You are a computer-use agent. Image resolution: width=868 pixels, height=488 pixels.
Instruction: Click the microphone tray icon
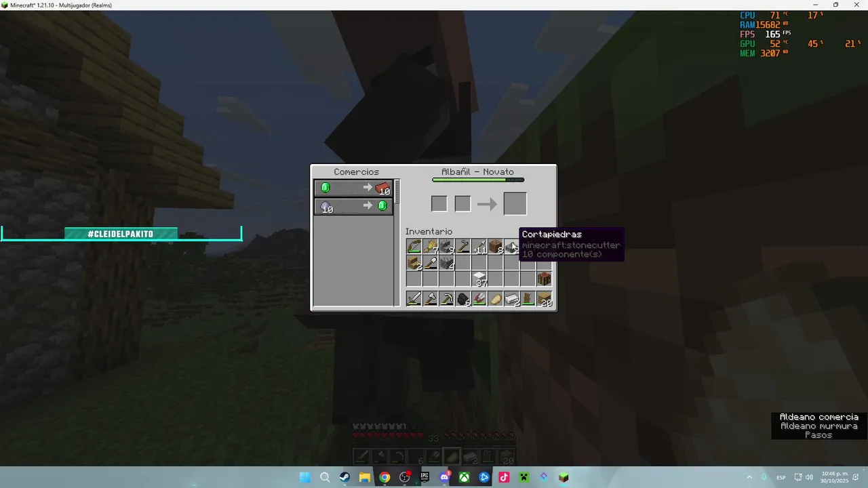click(764, 477)
